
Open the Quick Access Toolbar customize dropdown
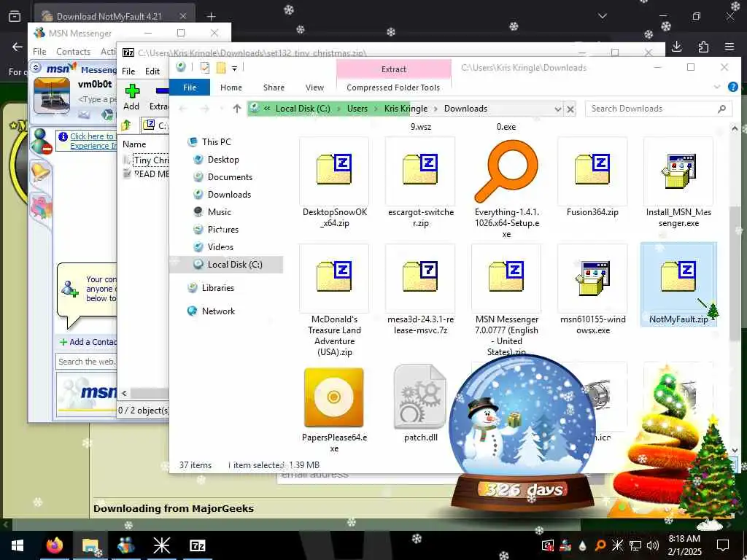234,68
